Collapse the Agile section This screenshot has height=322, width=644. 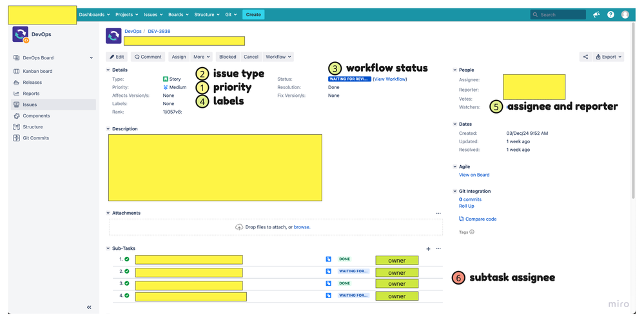[x=454, y=166]
